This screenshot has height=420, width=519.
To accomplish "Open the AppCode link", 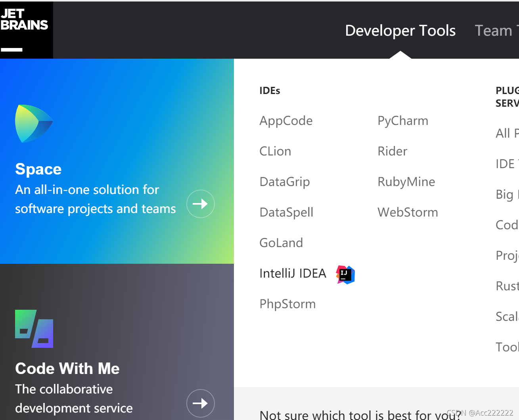I will tap(286, 121).
